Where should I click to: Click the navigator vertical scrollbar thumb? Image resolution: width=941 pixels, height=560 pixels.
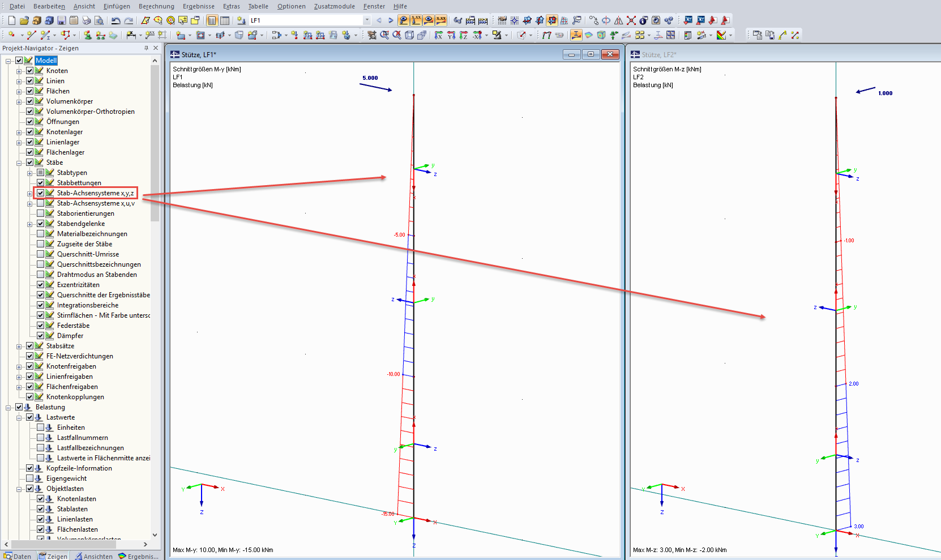[x=155, y=143]
